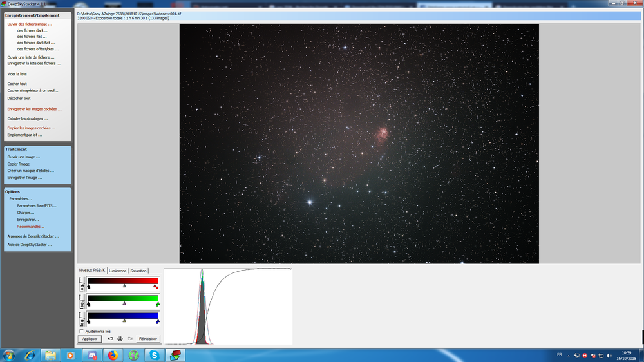644x362 pixels.
Task: Click the red channel midtone slider marker
Action: tap(124, 285)
